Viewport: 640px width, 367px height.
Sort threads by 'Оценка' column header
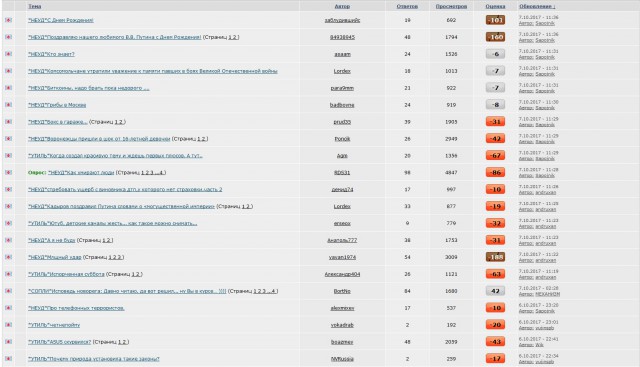(x=495, y=6)
